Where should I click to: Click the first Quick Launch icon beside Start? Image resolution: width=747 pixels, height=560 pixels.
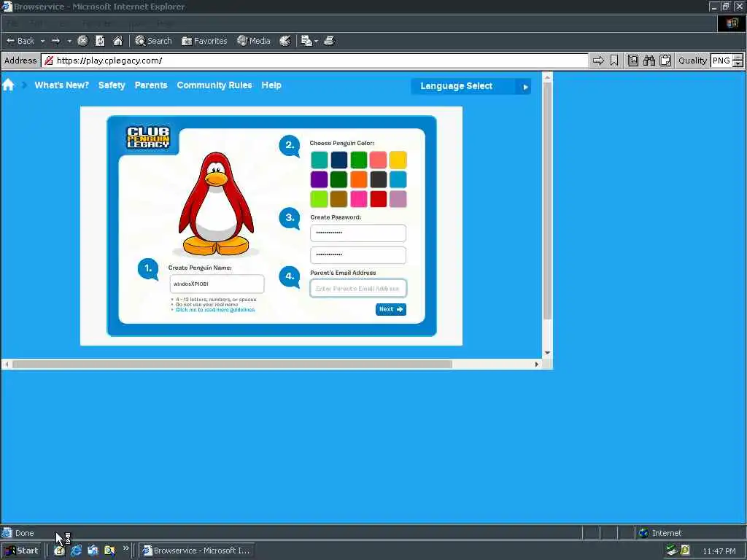59,551
